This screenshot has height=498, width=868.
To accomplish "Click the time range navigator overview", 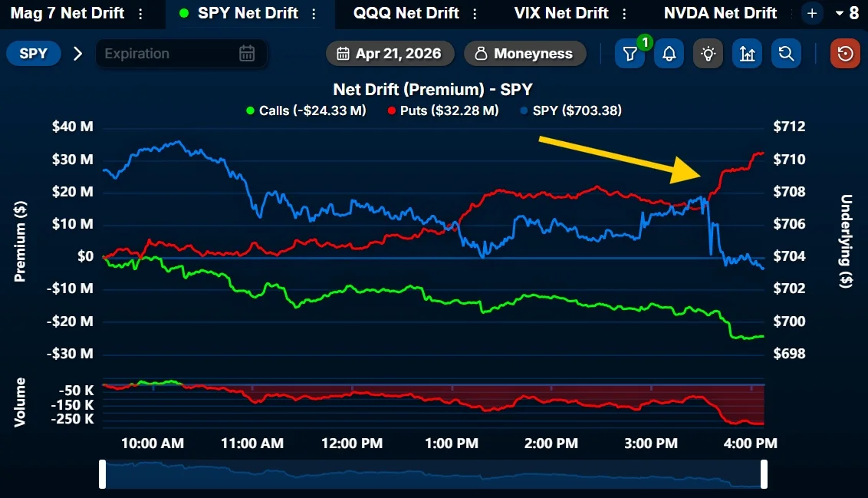I will click(x=433, y=474).
